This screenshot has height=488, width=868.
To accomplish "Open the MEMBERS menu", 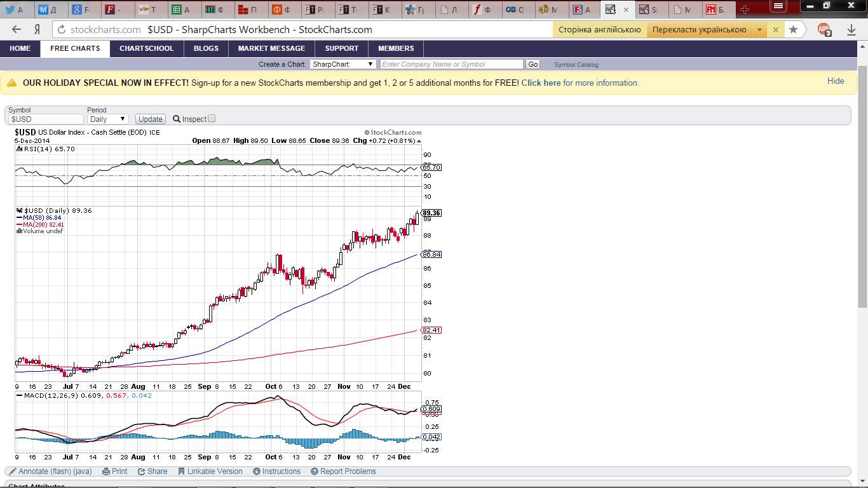I will [396, 48].
